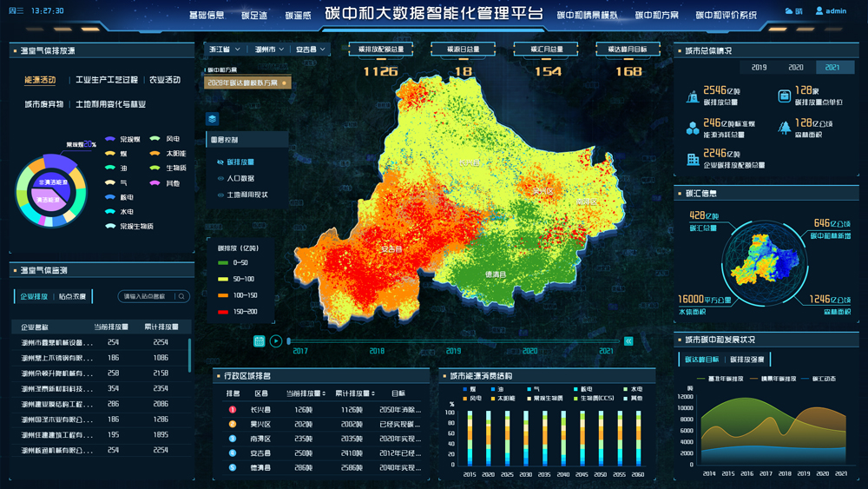The height and width of the screenshot is (489, 868).
Task: Click the weather cloud icon in header
Action: (x=789, y=11)
